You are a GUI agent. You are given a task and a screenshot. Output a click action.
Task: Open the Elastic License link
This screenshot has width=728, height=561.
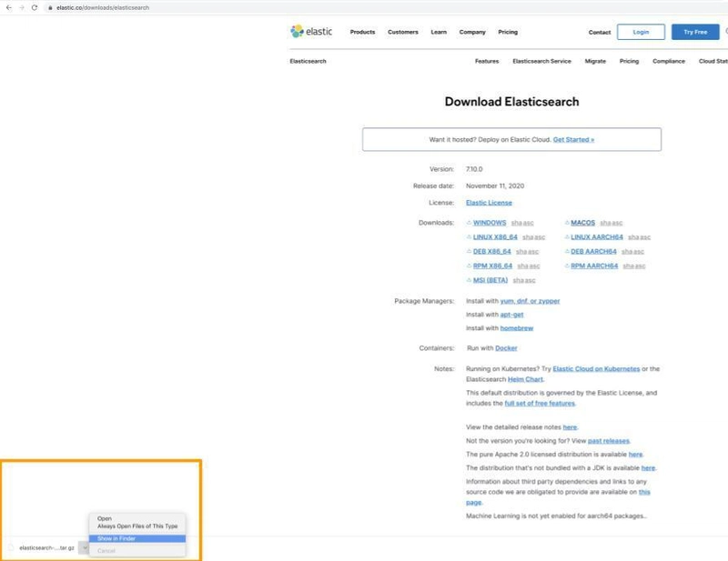pos(489,203)
